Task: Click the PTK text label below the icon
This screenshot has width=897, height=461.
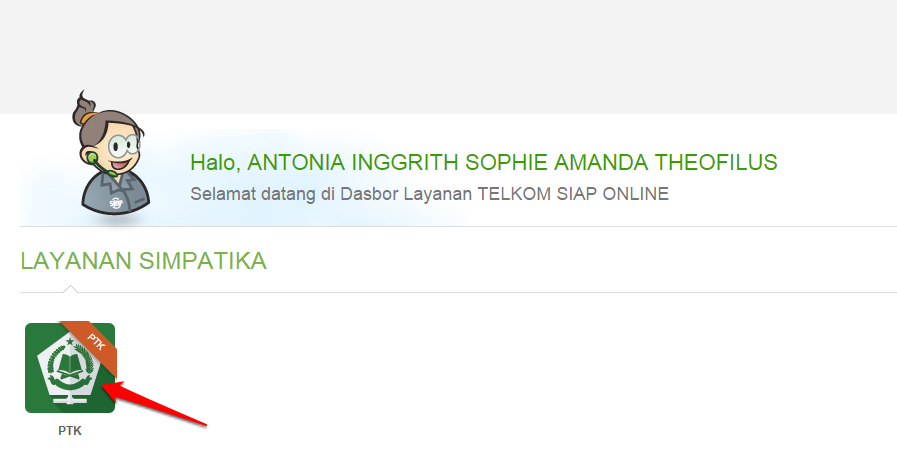Action: coord(70,431)
